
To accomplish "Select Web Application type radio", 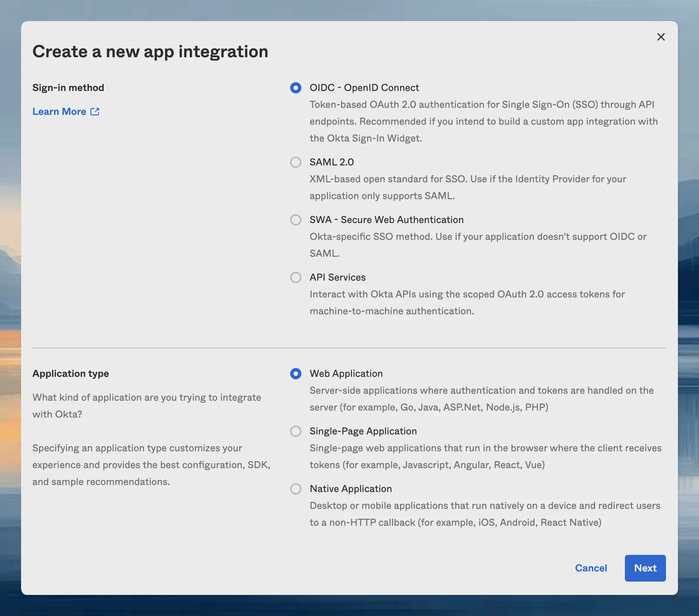I will 295,374.
